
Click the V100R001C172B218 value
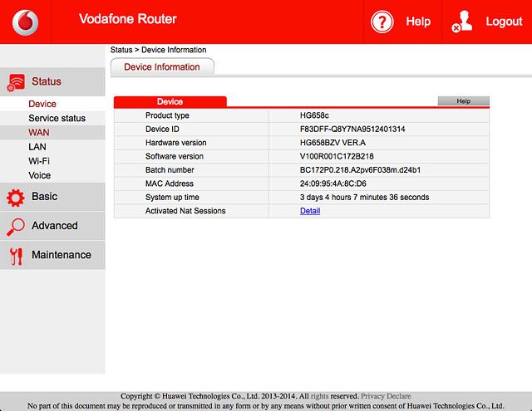pos(337,156)
